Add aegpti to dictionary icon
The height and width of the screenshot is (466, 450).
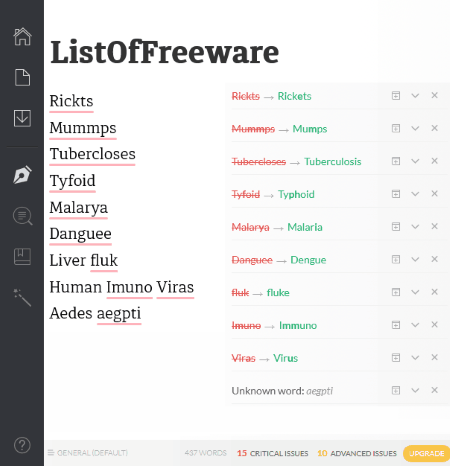396,390
